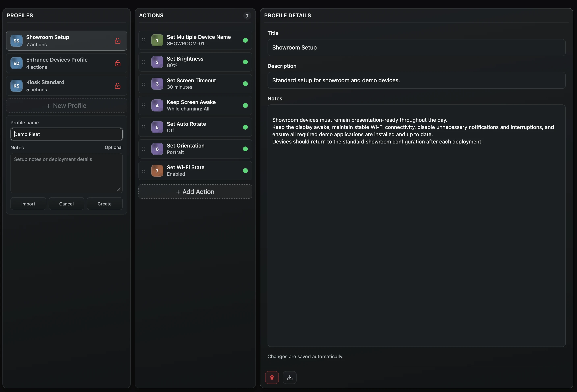The height and width of the screenshot is (392, 577).
Task: Click the Description field in Profile Details
Action: click(416, 80)
